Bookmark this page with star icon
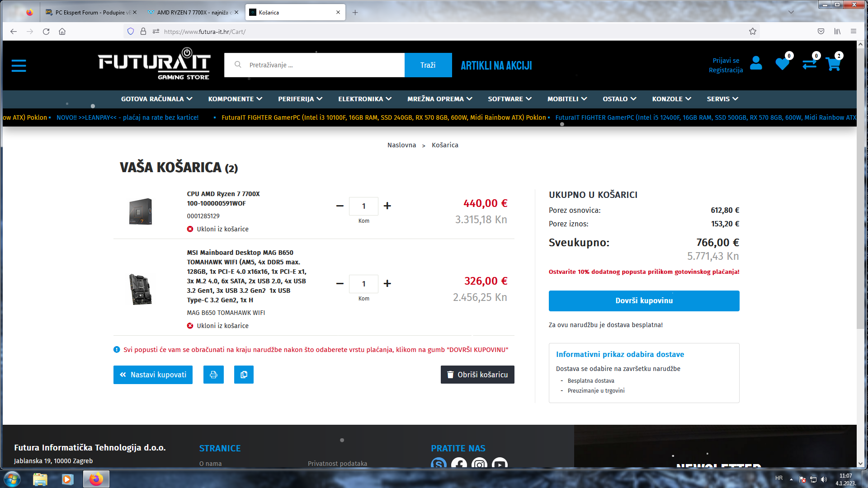868x488 pixels. tap(753, 31)
